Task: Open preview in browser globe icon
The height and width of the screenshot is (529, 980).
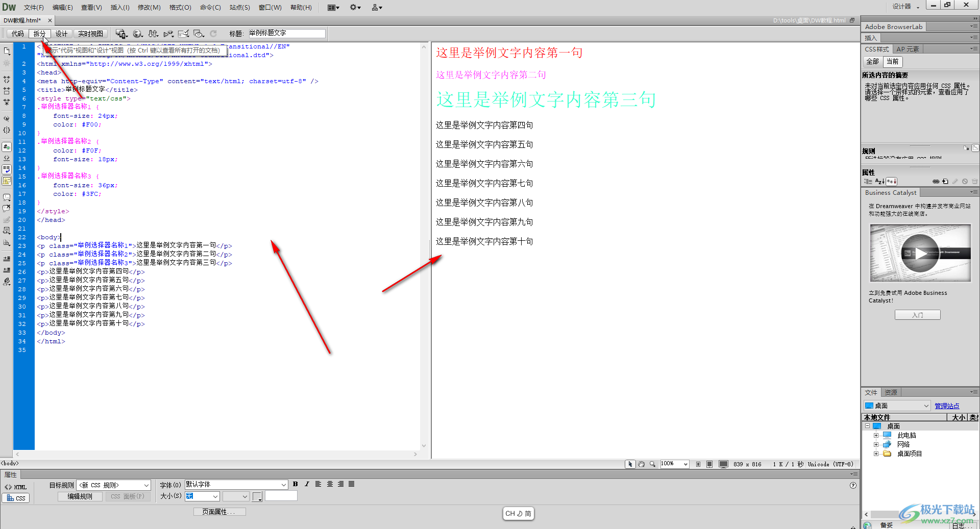Action: click(x=138, y=34)
